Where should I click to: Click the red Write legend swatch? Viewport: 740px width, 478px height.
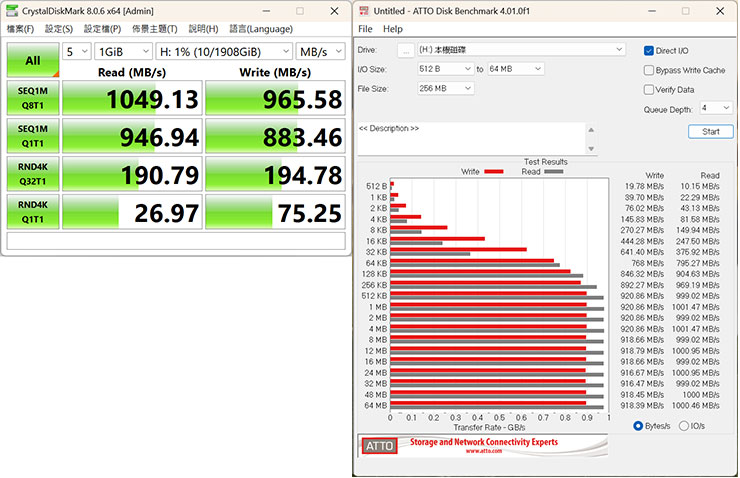click(494, 172)
